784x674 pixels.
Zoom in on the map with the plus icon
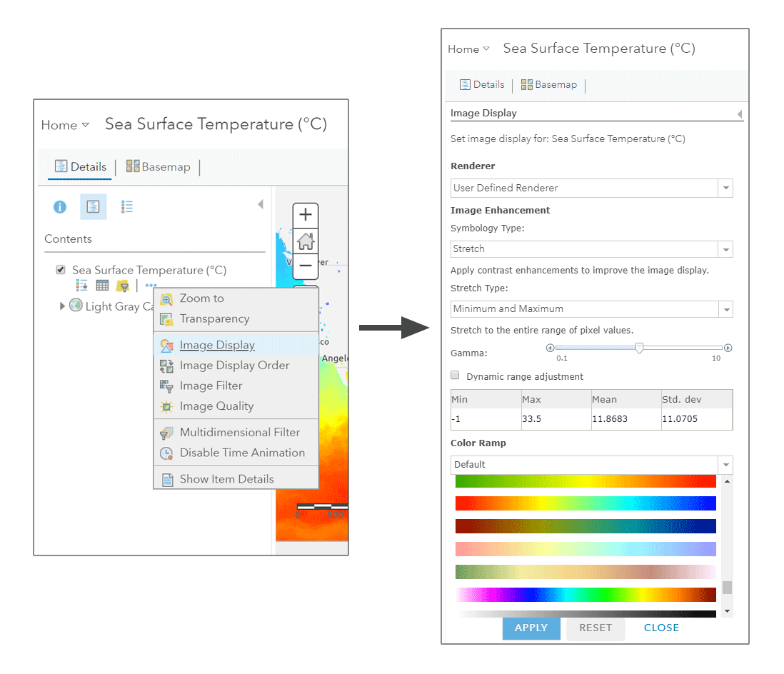click(305, 215)
